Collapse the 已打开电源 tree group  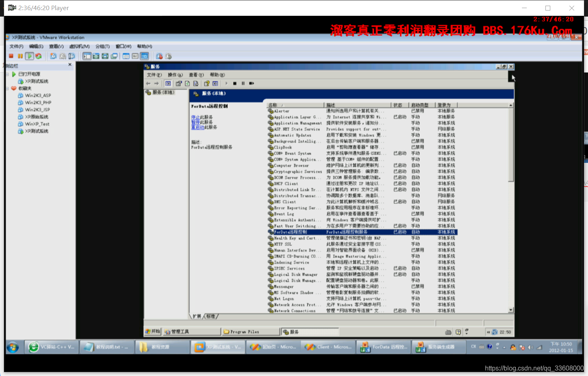point(7,74)
